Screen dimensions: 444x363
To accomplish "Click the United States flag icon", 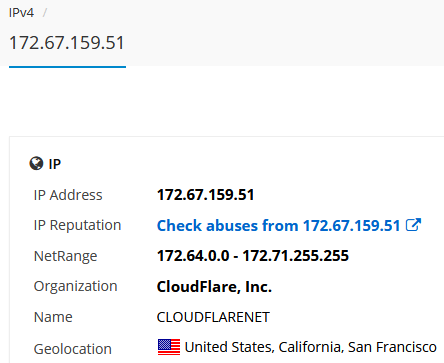I will tap(169, 347).
